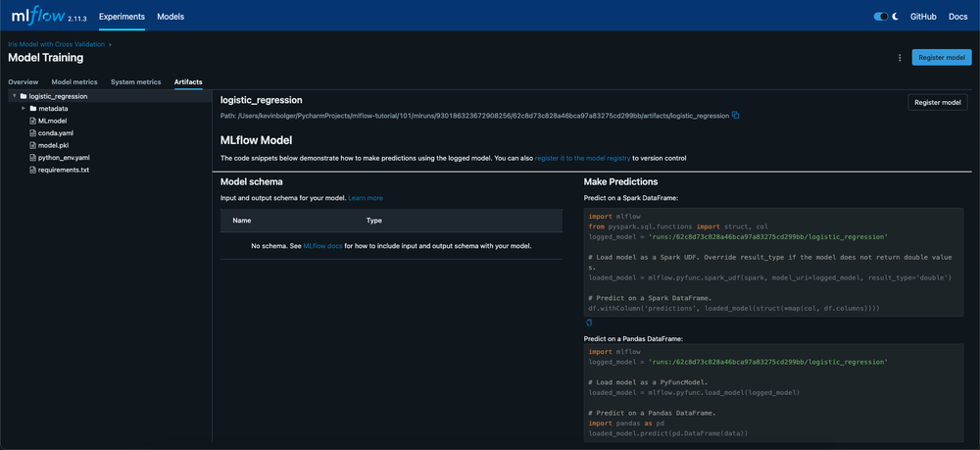Screen dimensions: 980x450
Task: Click the Model schema heading
Action: click(252, 182)
